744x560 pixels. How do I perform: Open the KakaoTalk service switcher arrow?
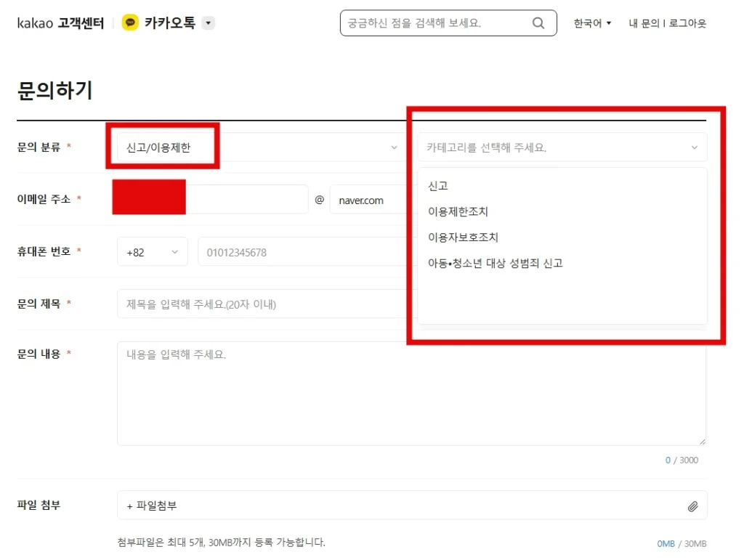click(x=209, y=23)
